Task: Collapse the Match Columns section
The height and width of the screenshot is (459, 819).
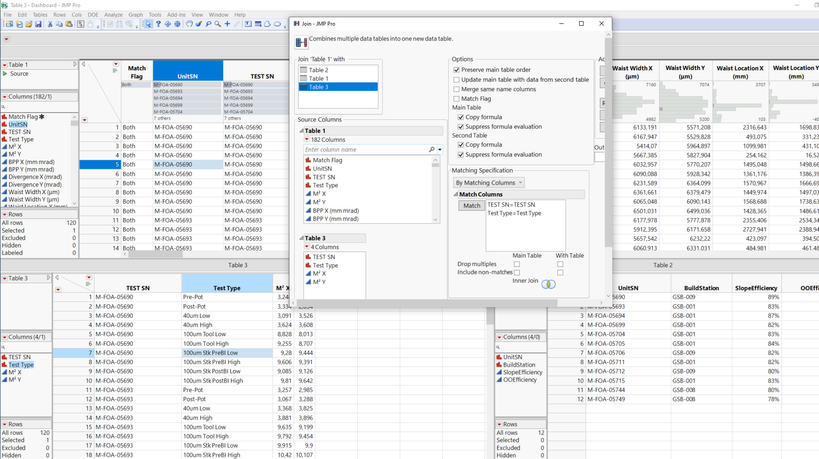Action: (x=456, y=194)
